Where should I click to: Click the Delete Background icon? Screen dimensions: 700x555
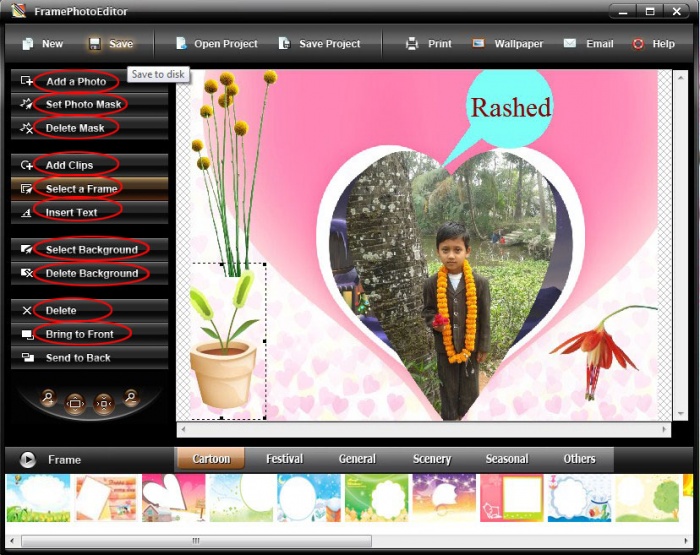click(27, 273)
